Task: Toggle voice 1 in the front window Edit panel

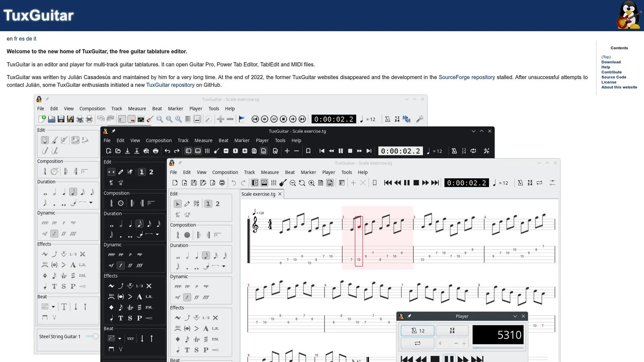Action: (x=208, y=204)
